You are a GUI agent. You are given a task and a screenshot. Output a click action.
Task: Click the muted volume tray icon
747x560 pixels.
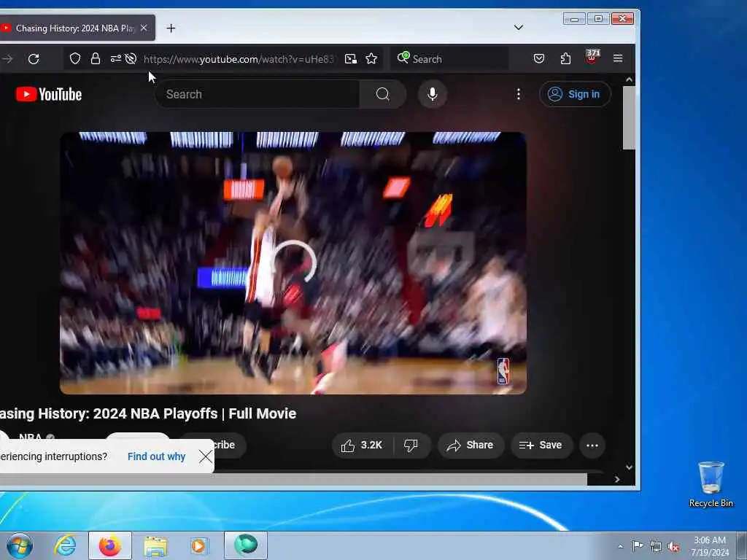pyautogui.click(x=673, y=546)
